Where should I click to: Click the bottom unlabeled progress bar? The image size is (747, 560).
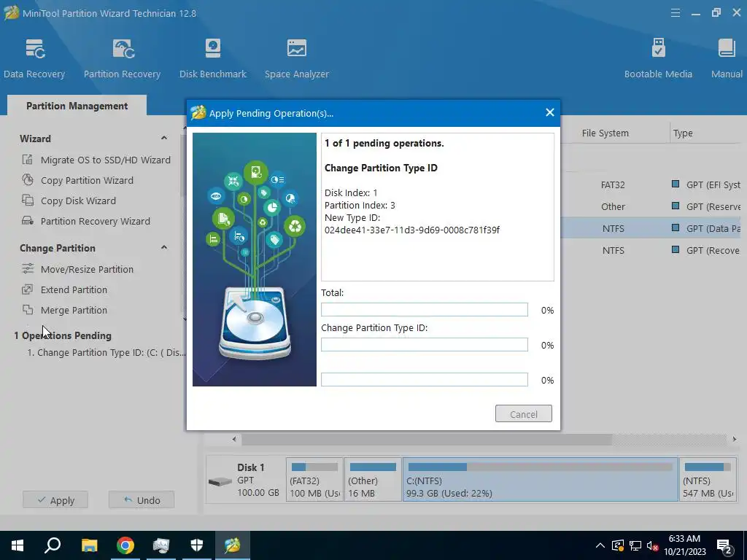(424, 379)
